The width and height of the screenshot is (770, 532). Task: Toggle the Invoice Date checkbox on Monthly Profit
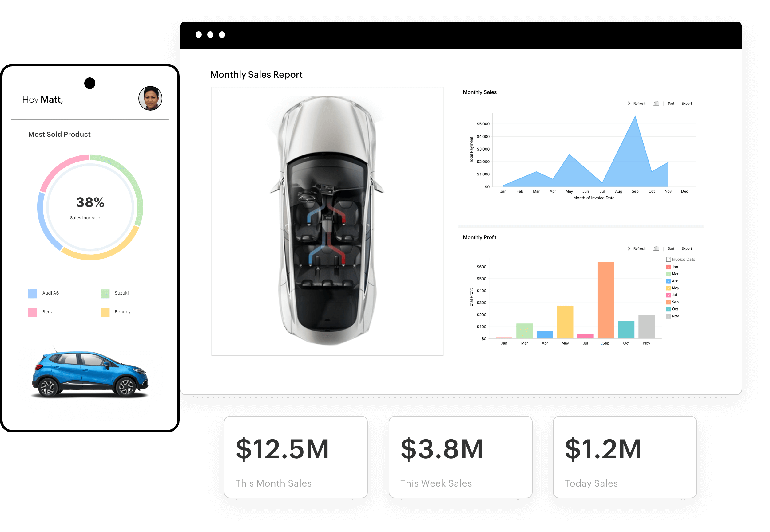point(668,260)
